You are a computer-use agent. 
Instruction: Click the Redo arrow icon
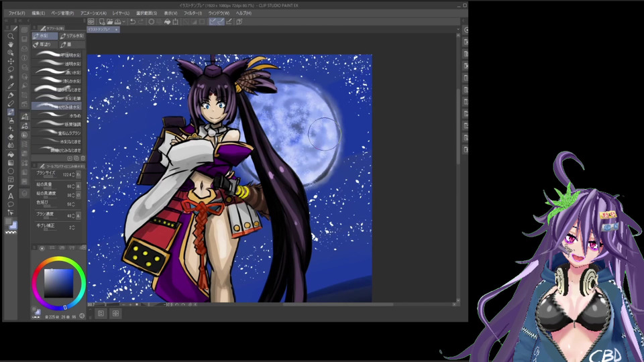point(141,21)
